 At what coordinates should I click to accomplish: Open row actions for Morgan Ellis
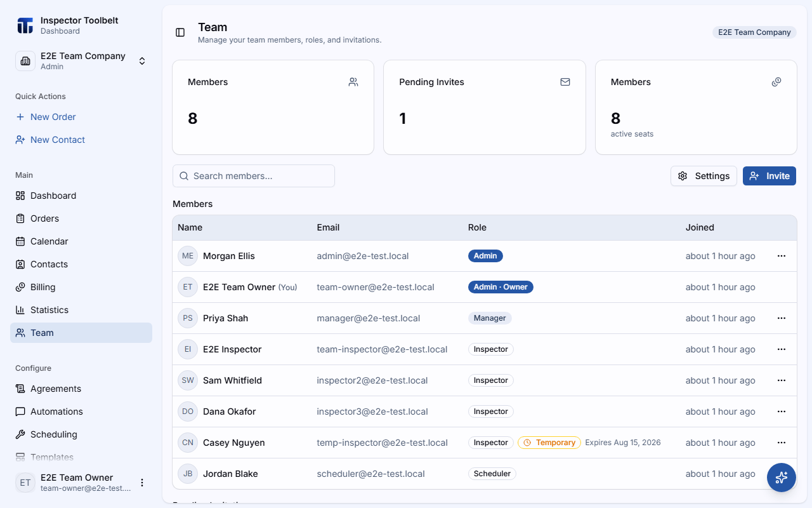point(782,256)
